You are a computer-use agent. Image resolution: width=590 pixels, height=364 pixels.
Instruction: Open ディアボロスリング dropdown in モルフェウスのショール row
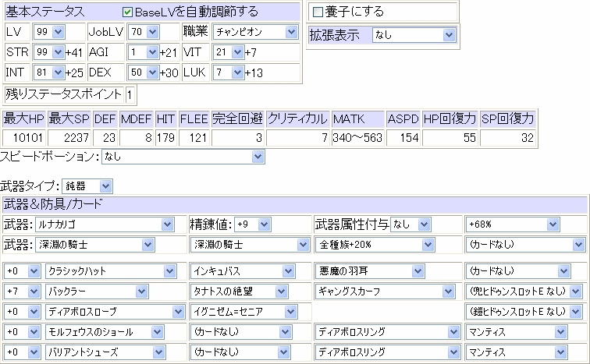pyautogui.click(x=388, y=332)
